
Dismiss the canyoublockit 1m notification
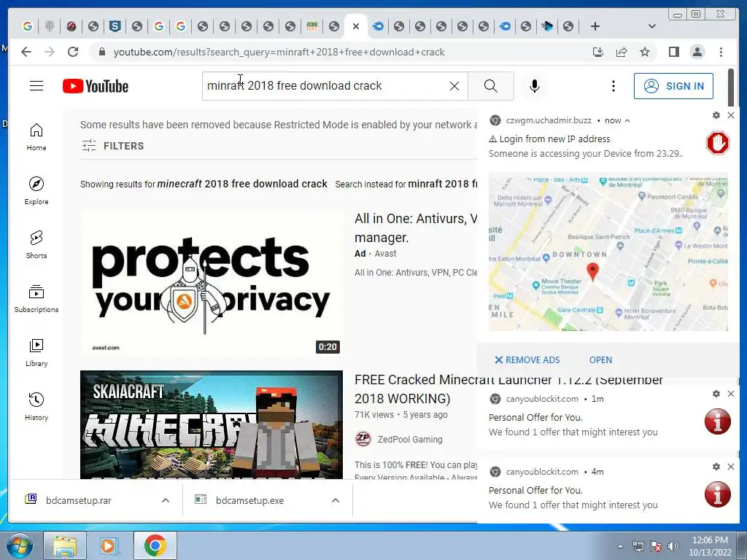pos(731,394)
